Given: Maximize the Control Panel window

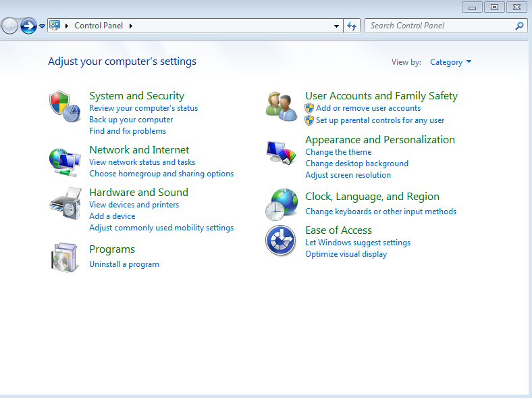Looking at the screenshot, I should click(x=494, y=7).
